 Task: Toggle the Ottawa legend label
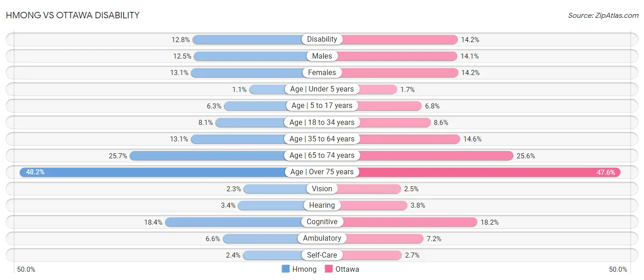click(347, 269)
